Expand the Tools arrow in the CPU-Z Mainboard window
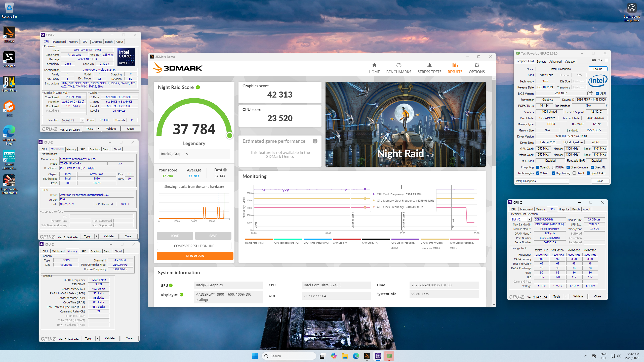Screen dimensions: 644x362 click(x=96, y=236)
